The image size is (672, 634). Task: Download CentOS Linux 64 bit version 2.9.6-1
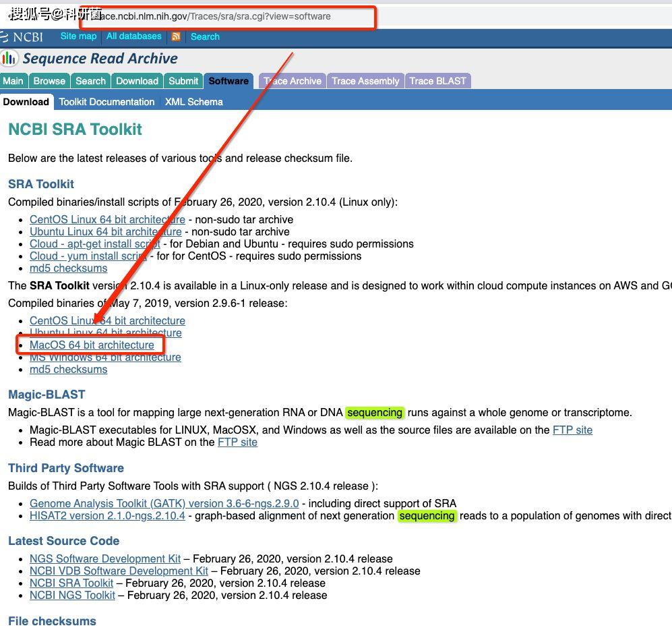107,321
